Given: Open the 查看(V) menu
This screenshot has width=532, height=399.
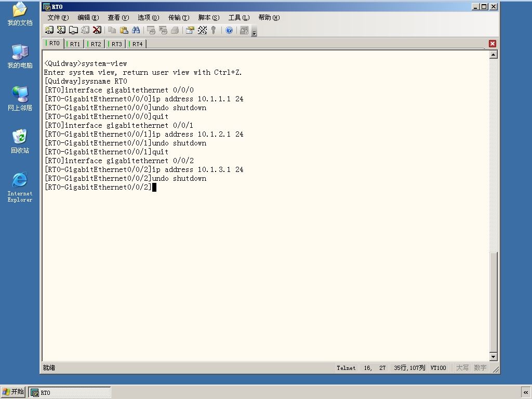Looking at the screenshot, I should tap(118, 18).
